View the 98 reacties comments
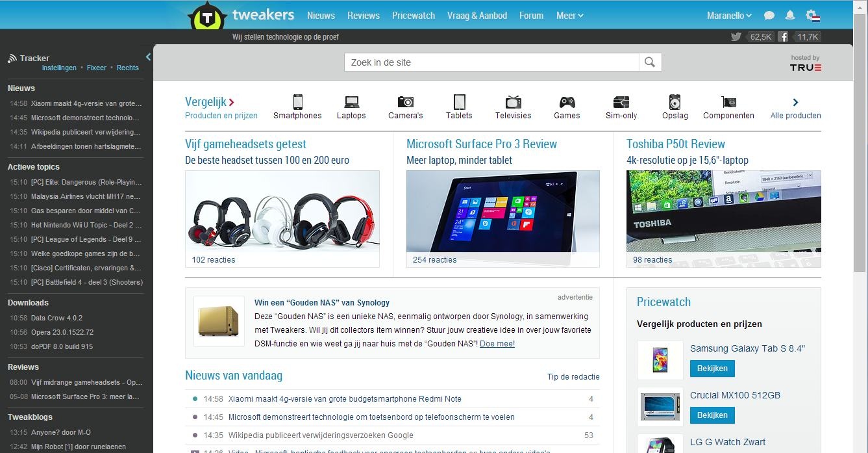 coord(652,260)
